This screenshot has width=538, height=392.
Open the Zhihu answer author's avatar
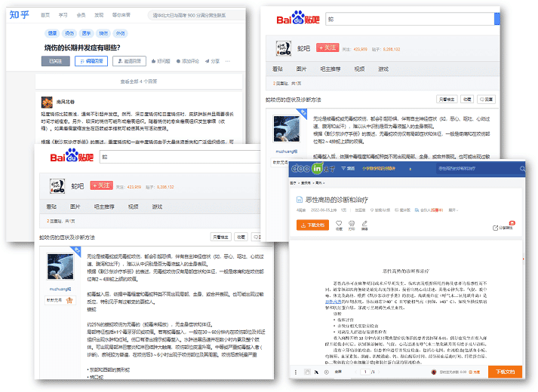[47, 102]
